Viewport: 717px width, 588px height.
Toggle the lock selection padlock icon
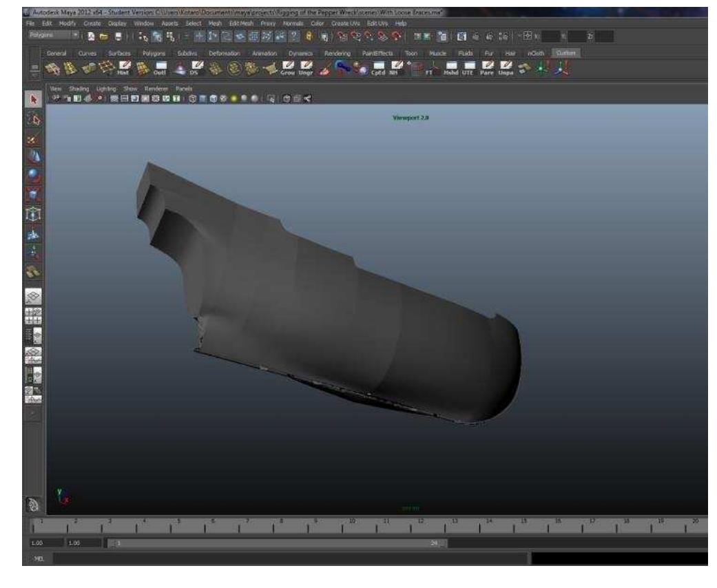[309, 36]
